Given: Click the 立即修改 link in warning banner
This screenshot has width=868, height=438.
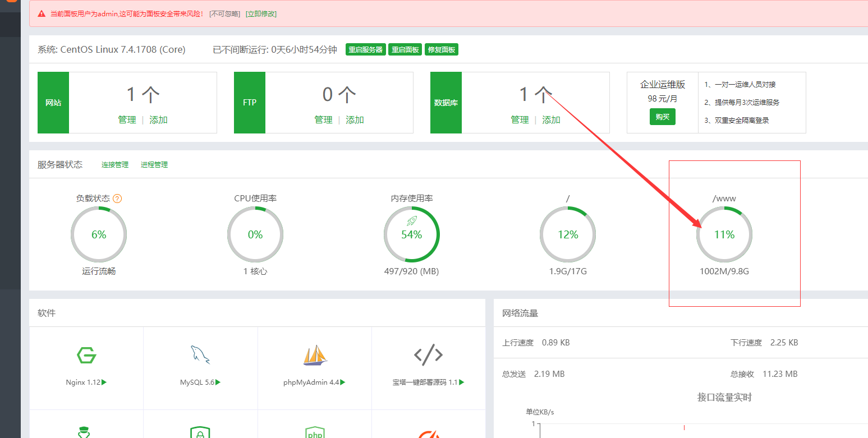Looking at the screenshot, I should (x=261, y=13).
